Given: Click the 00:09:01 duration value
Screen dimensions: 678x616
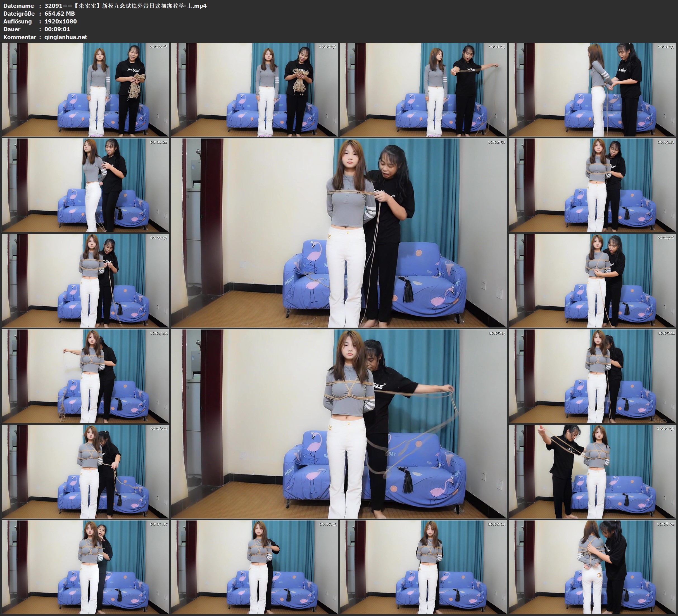Looking at the screenshot, I should coord(57,29).
